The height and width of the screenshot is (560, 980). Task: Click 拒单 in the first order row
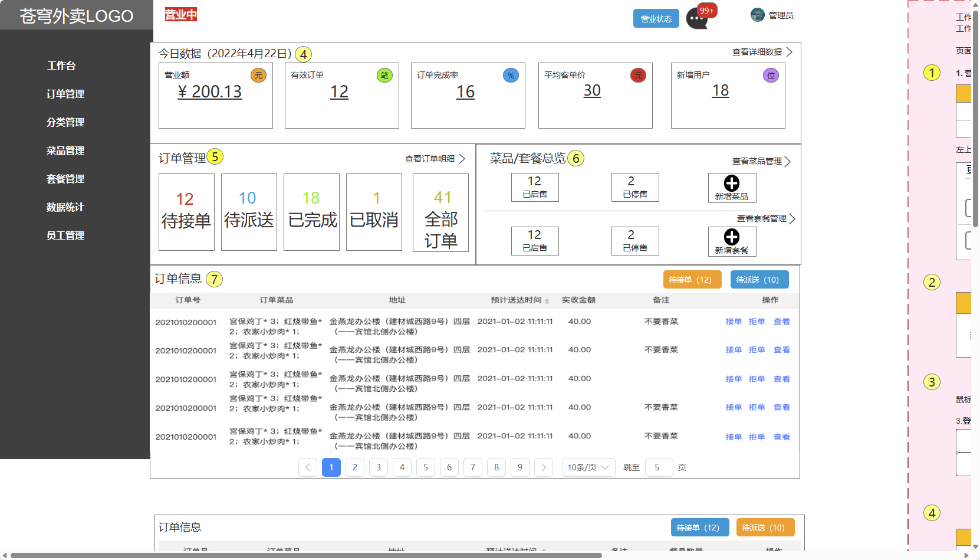click(x=757, y=322)
